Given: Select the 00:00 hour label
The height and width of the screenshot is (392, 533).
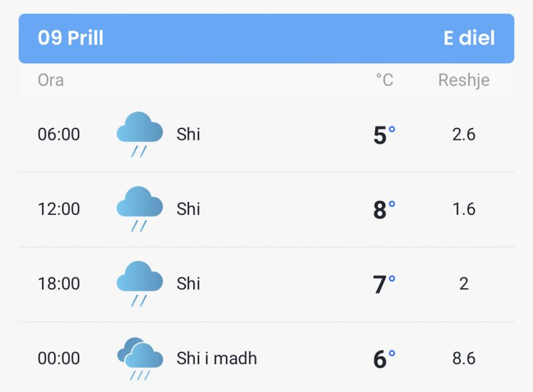Looking at the screenshot, I should (x=59, y=358).
